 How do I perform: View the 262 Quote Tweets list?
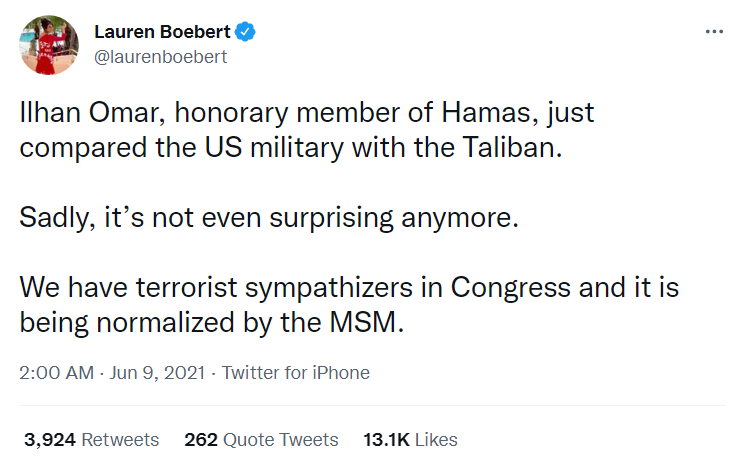coord(261,439)
